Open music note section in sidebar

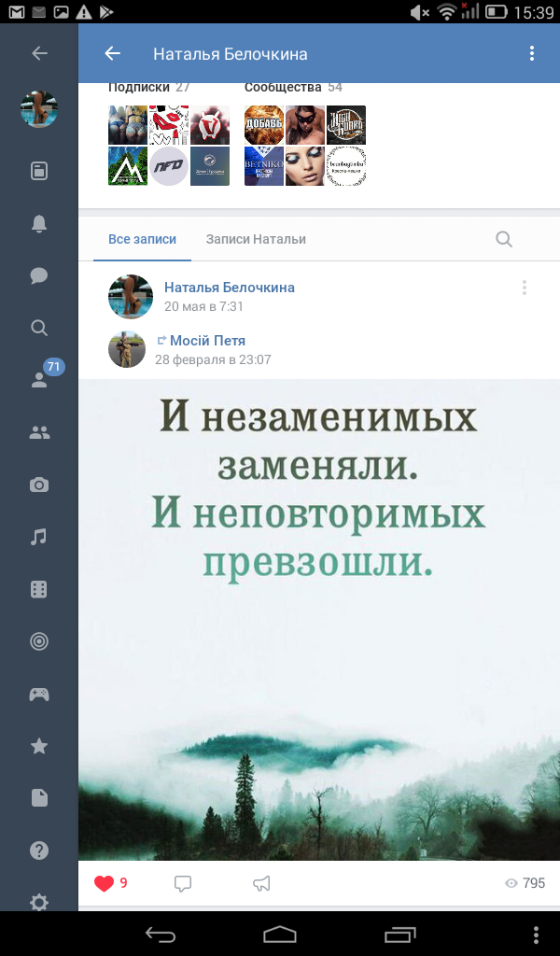(x=39, y=537)
